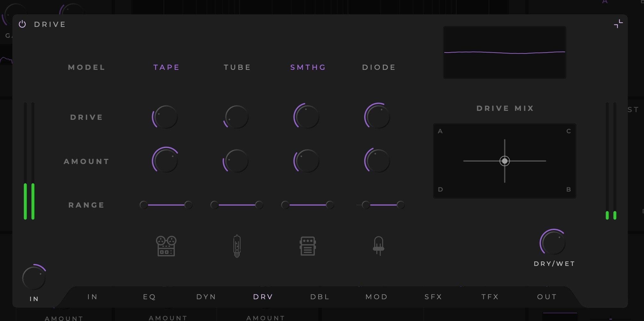
Task: Click the TAPE Drive knob
Action: 165,117
